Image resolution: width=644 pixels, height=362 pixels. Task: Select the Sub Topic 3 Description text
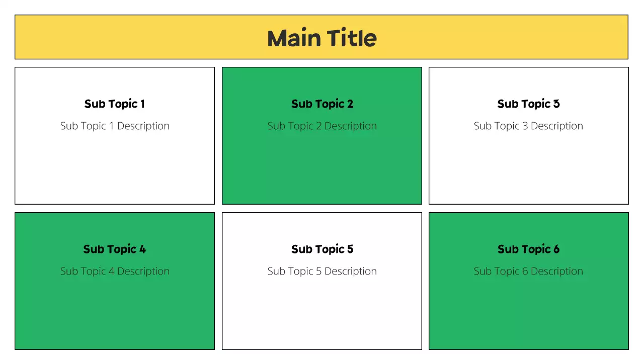point(528,126)
